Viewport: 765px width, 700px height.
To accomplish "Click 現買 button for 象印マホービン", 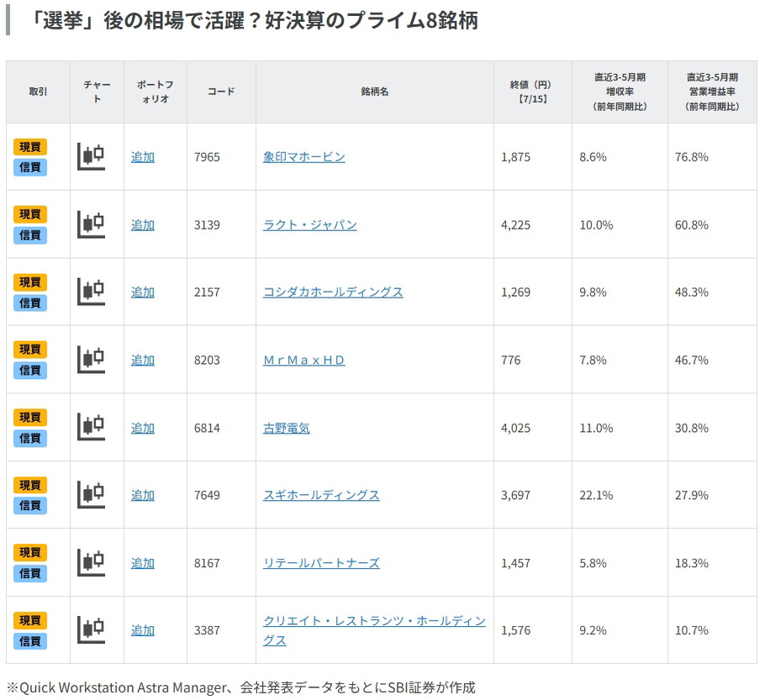I will 30,147.
